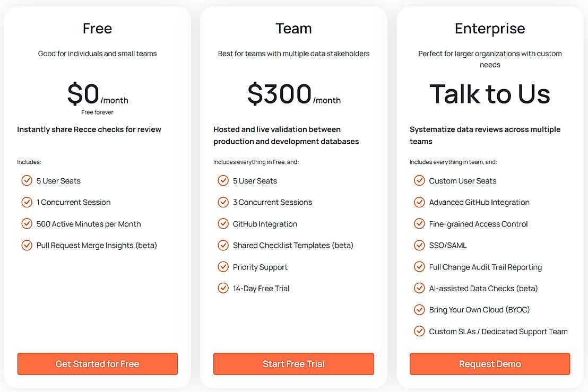
Task: Click checkmark next to Fine-grained Access Control
Action: click(419, 224)
